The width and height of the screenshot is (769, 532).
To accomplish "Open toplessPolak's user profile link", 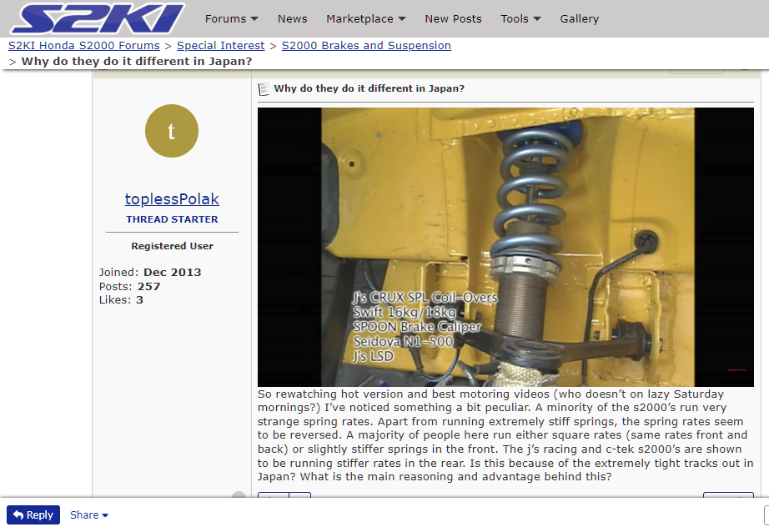I will pos(172,199).
